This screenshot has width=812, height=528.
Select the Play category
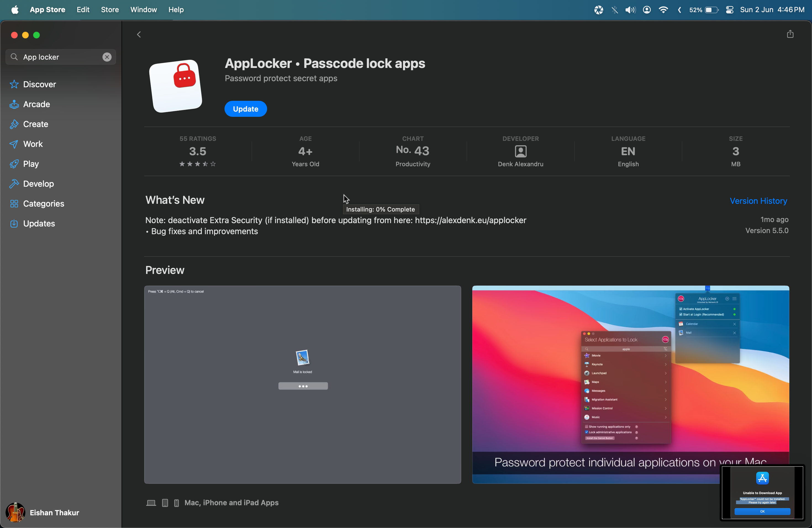coord(31,164)
